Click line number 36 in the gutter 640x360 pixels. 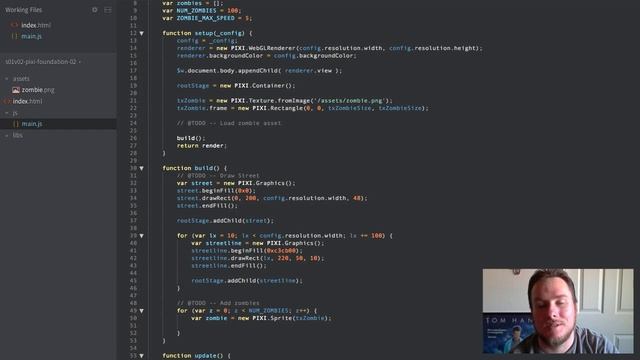pyautogui.click(x=133, y=213)
